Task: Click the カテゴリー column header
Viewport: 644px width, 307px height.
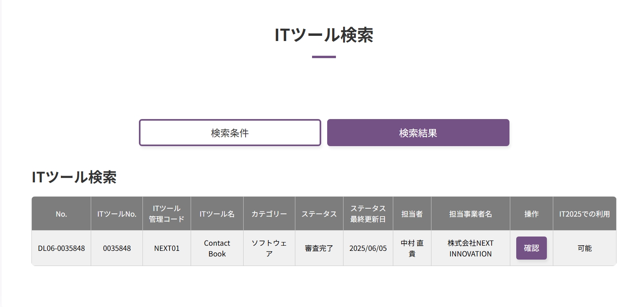Action: [269, 214]
